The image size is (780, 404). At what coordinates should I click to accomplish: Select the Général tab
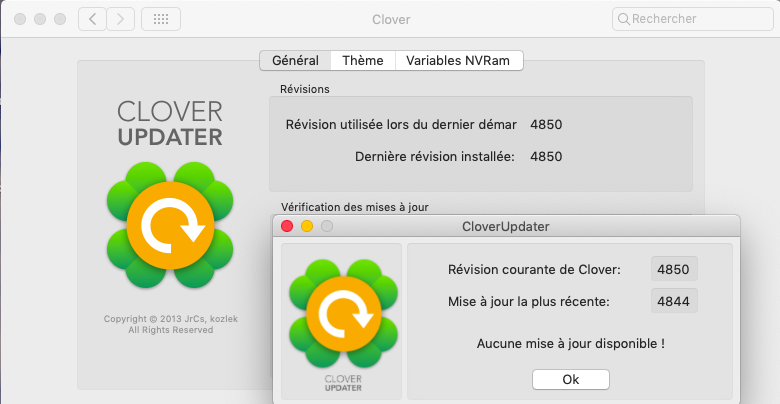coord(295,61)
